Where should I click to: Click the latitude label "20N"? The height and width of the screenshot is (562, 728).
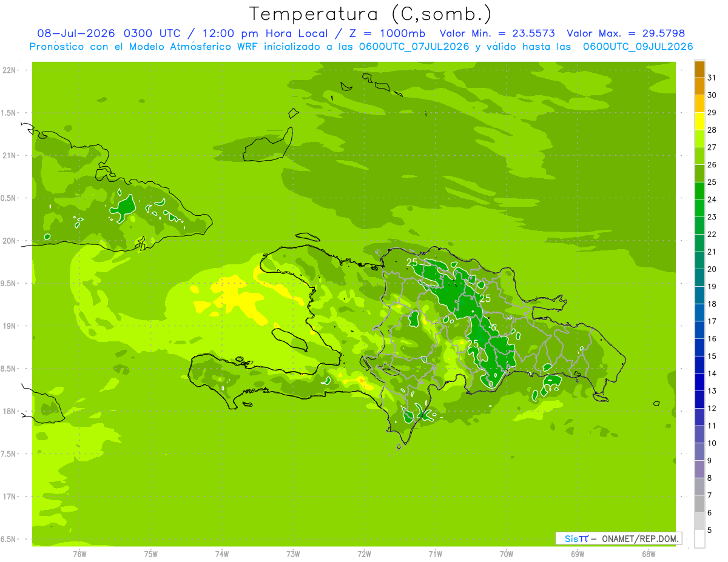point(10,241)
